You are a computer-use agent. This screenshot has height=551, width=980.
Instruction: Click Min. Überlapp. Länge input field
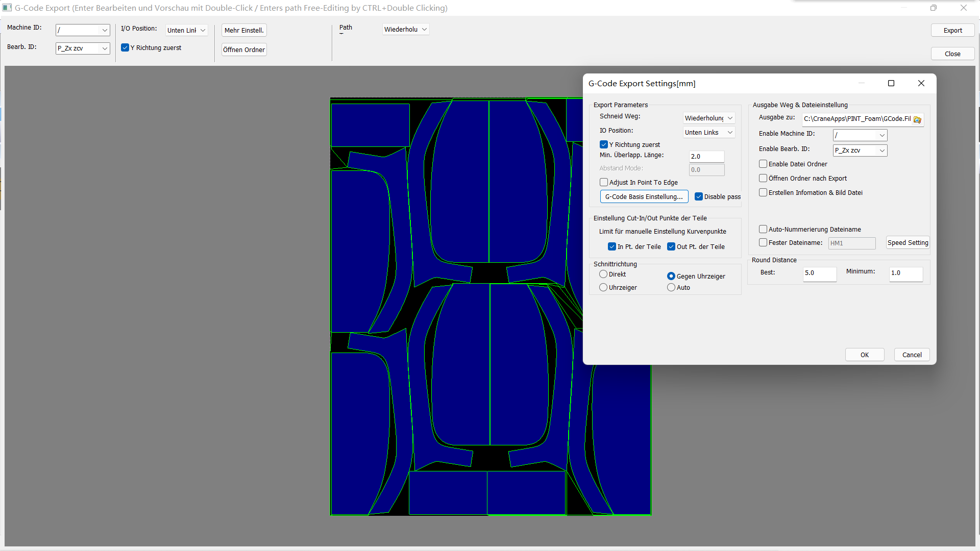tap(707, 156)
